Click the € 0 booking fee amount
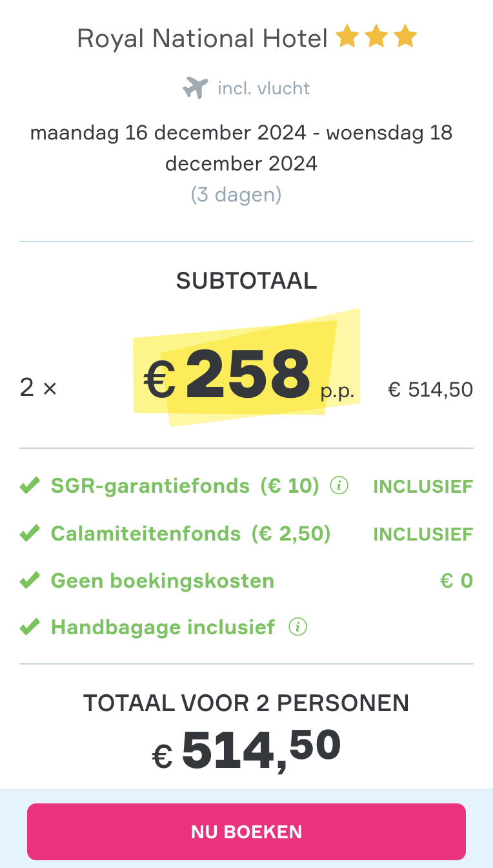Screen dimensions: 493x868 coord(456,581)
